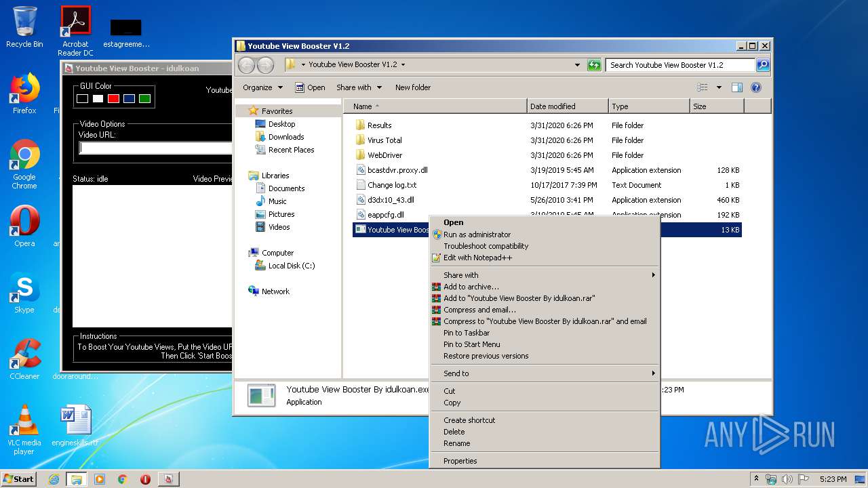Open the Organize dropdown menu
868x488 pixels.
[262, 87]
